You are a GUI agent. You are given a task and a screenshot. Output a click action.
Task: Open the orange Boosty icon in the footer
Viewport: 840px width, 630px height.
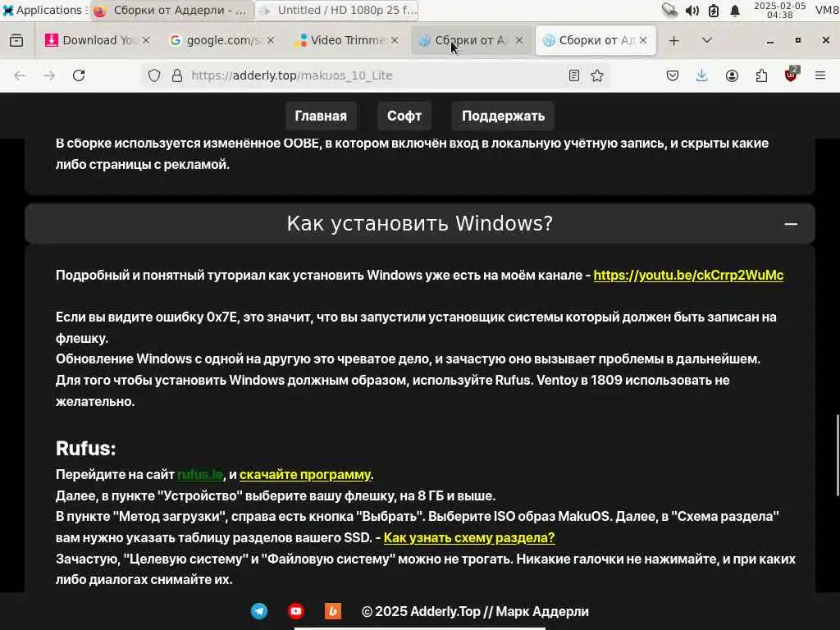333,611
